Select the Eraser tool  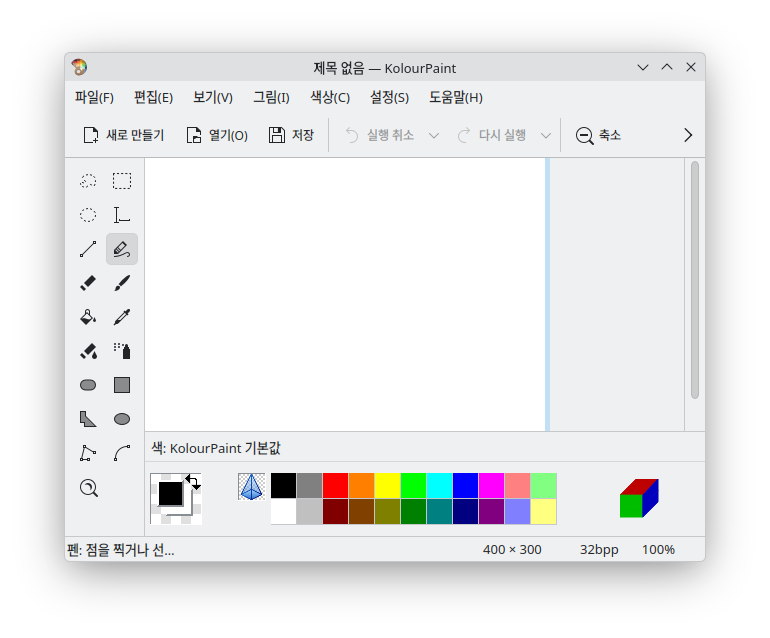click(x=88, y=283)
